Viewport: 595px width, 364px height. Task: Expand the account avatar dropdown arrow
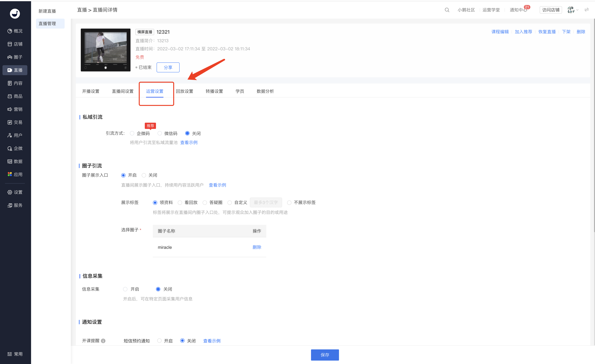click(577, 10)
